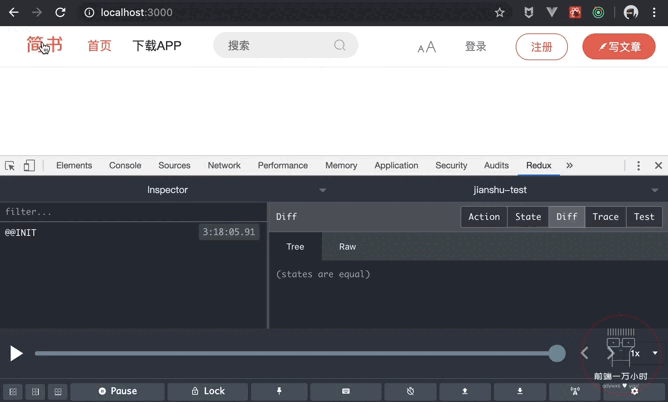Show the Action view button
Image resolution: width=668 pixels, height=402 pixels.
coord(484,217)
